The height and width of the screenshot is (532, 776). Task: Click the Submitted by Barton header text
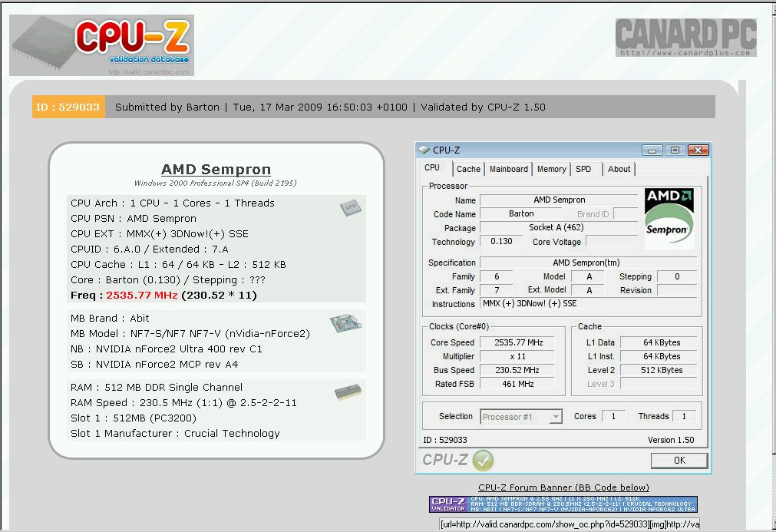pyautogui.click(x=167, y=107)
